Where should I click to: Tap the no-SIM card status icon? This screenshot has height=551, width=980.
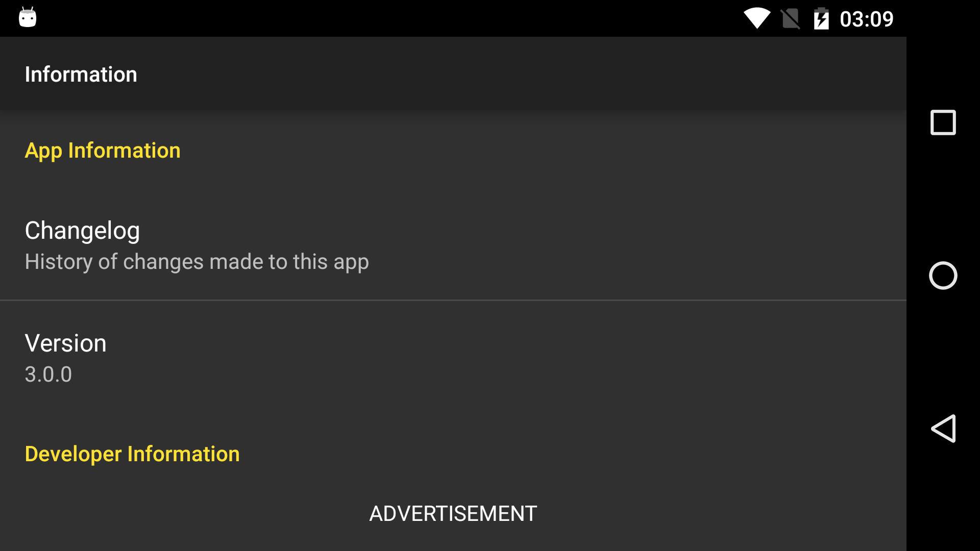coord(791,19)
